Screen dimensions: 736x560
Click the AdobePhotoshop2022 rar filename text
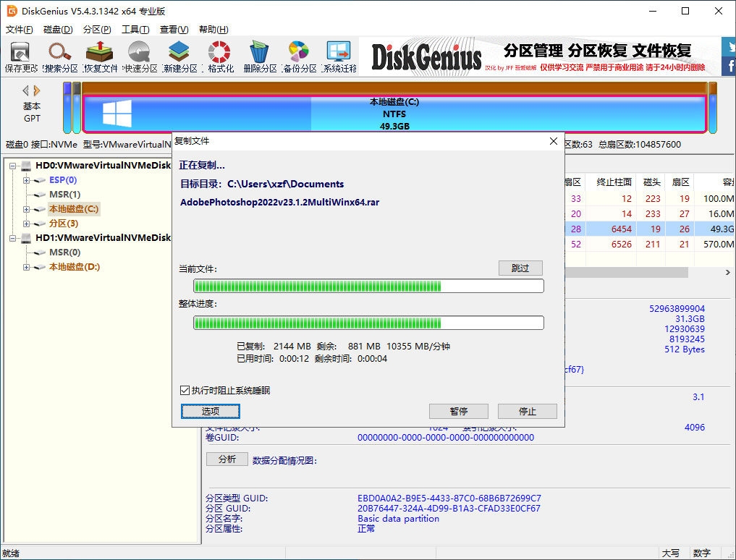click(280, 203)
